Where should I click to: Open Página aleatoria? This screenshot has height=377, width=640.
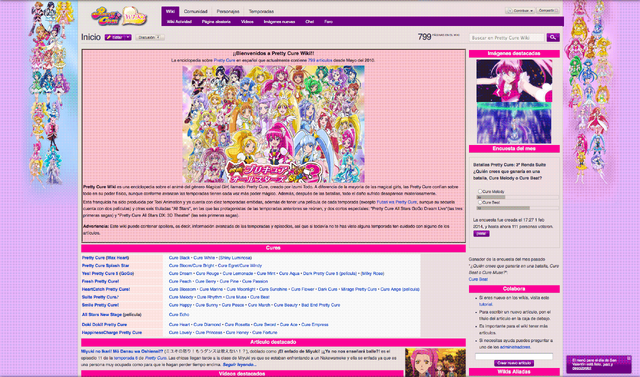[x=216, y=22]
